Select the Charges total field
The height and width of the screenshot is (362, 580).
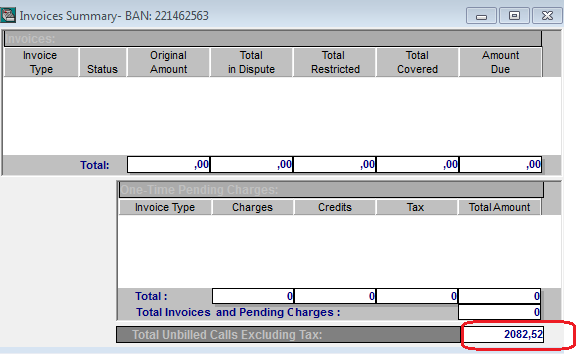[253, 296]
